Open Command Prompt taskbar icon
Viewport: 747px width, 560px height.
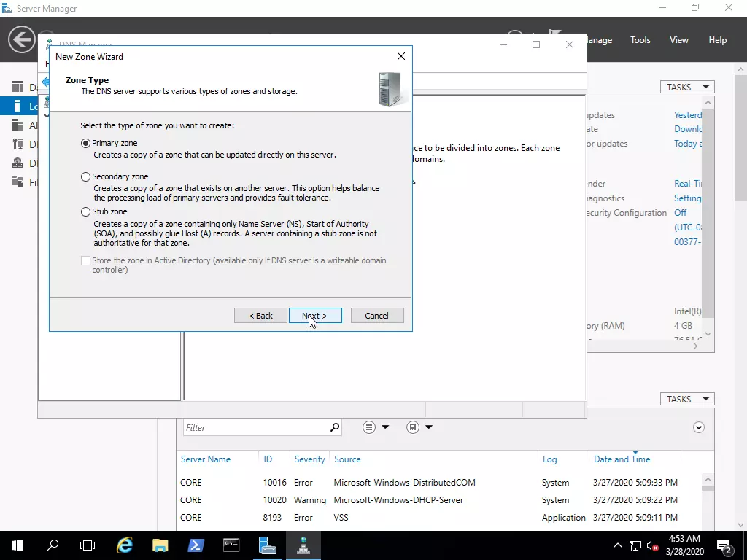point(231,545)
